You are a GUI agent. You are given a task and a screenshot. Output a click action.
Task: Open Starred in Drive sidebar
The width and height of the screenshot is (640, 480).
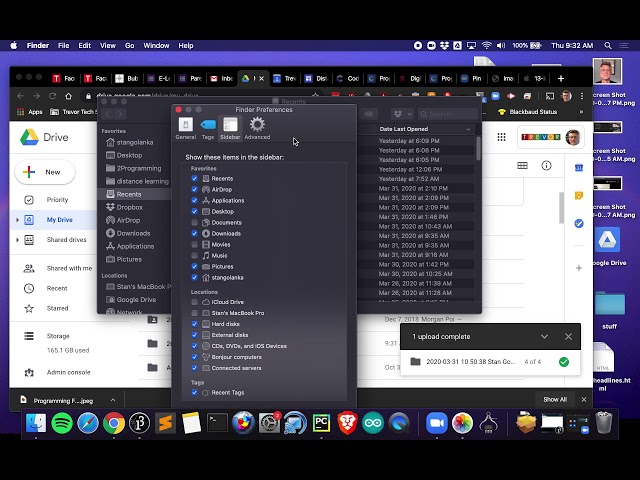pos(57,308)
